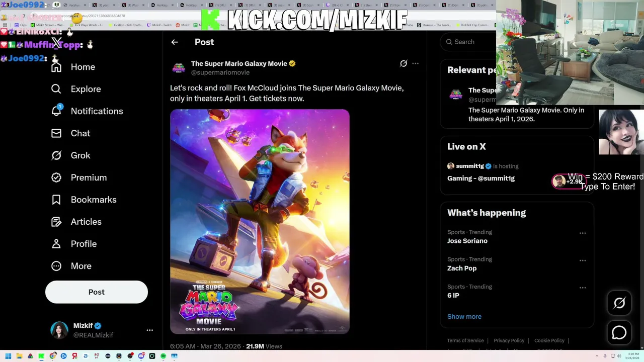Open Discord from the taskbar
The image size is (644, 362).
click(141, 356)
